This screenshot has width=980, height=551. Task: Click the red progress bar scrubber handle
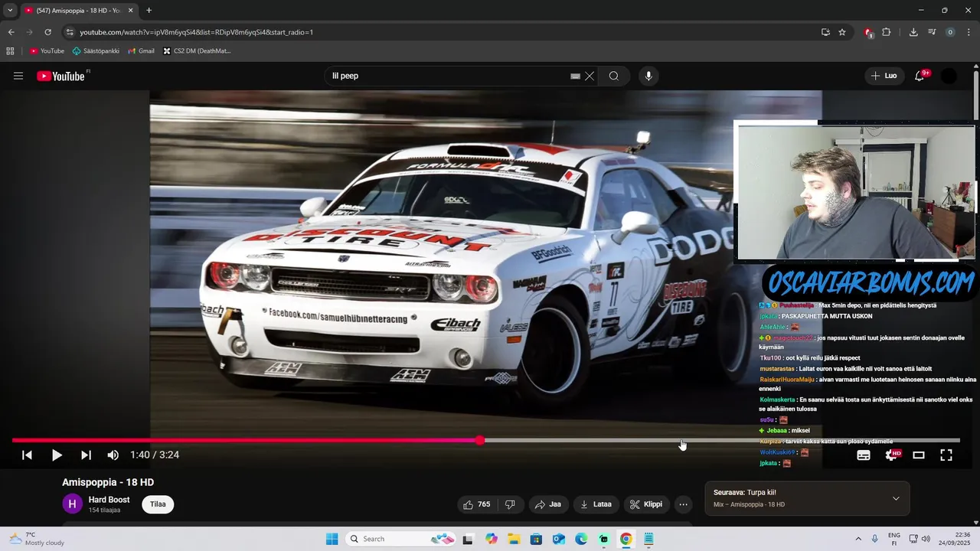pos(480,440)
